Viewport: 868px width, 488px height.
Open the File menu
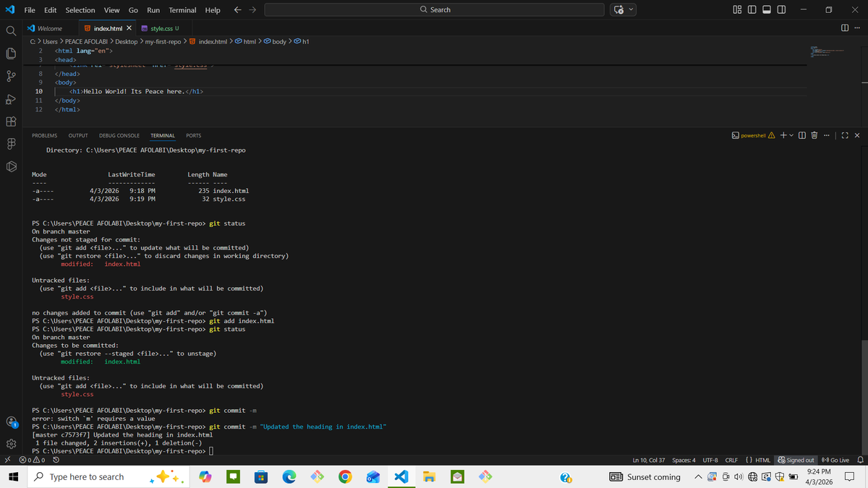[x=30, y=9]
